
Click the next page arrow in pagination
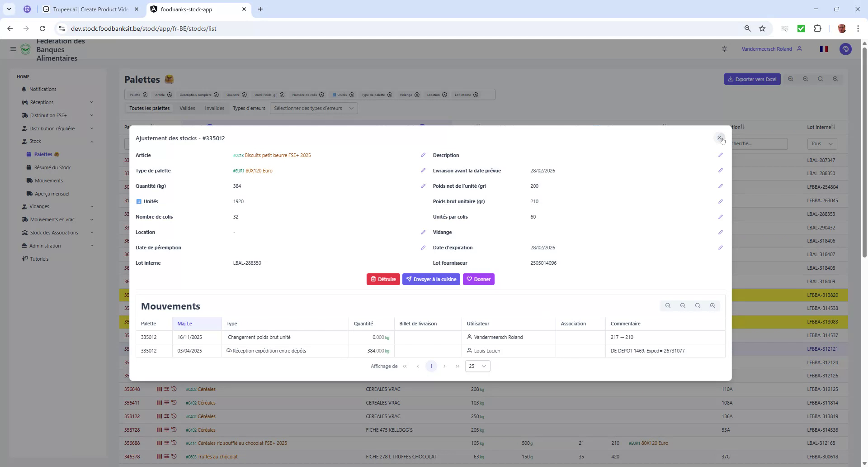[x=445, y=366]
